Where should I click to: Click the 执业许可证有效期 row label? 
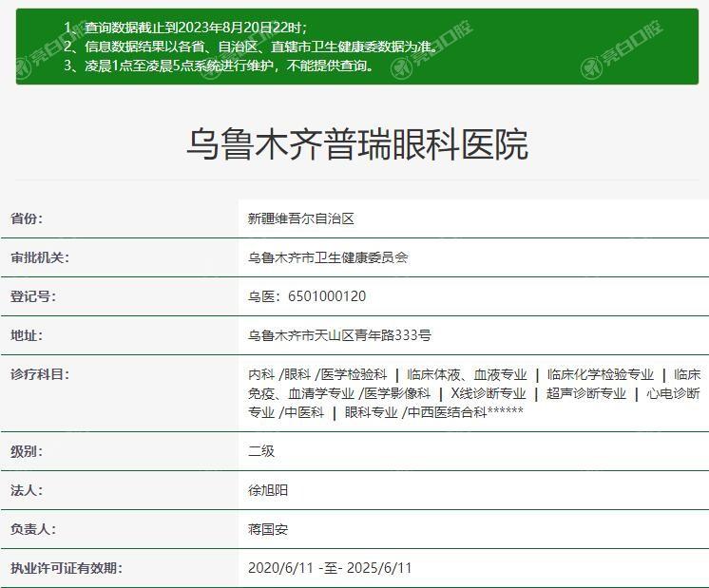tap(66, 568)
